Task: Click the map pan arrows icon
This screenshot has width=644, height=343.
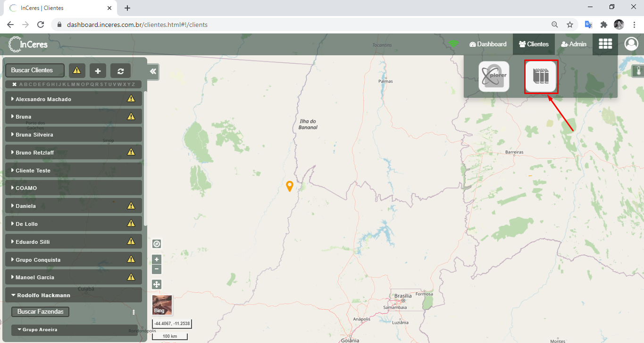Action: [x=157, y=284]
